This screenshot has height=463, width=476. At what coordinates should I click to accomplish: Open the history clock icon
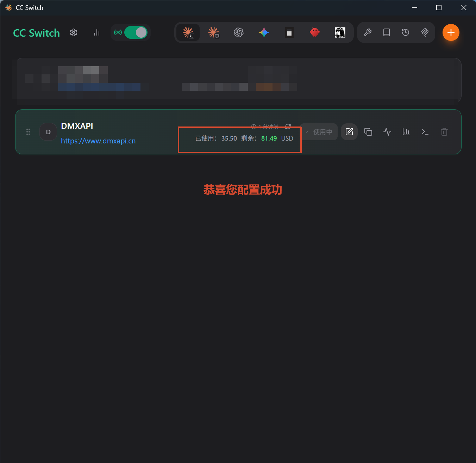406,32
